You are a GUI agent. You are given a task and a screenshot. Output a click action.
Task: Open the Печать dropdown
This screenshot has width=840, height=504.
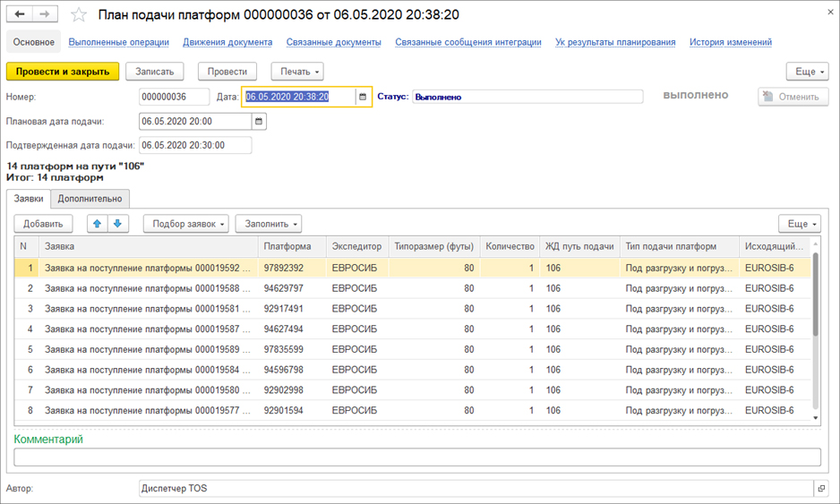(x=297, y=72)
